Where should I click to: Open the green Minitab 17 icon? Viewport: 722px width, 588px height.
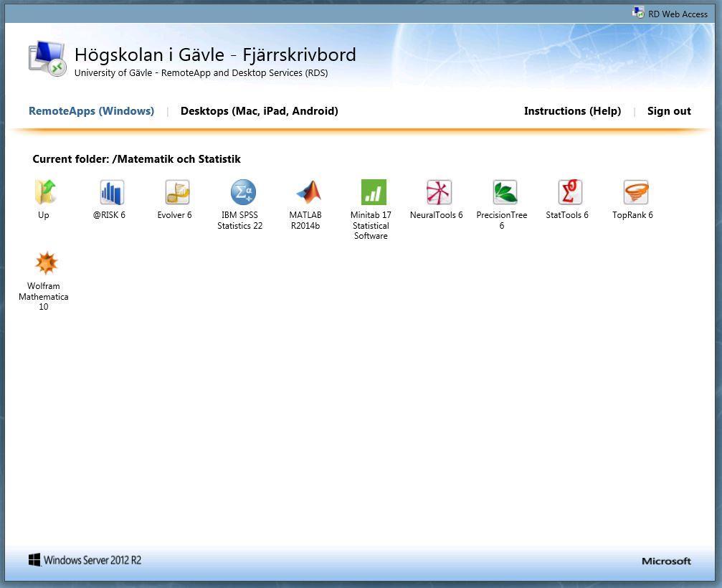374,192
